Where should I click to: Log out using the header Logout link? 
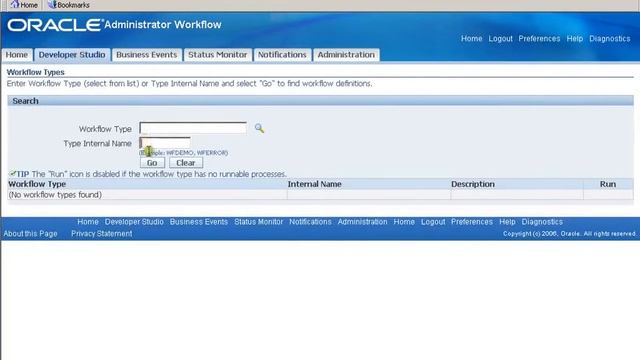coord(500,38)
